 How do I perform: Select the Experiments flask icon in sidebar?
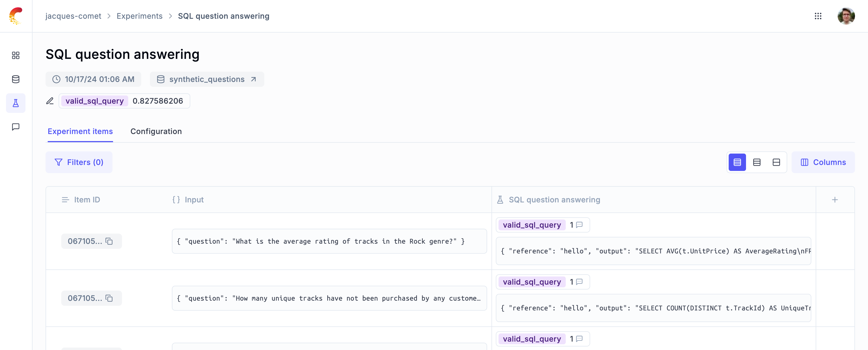coord(15,103)
